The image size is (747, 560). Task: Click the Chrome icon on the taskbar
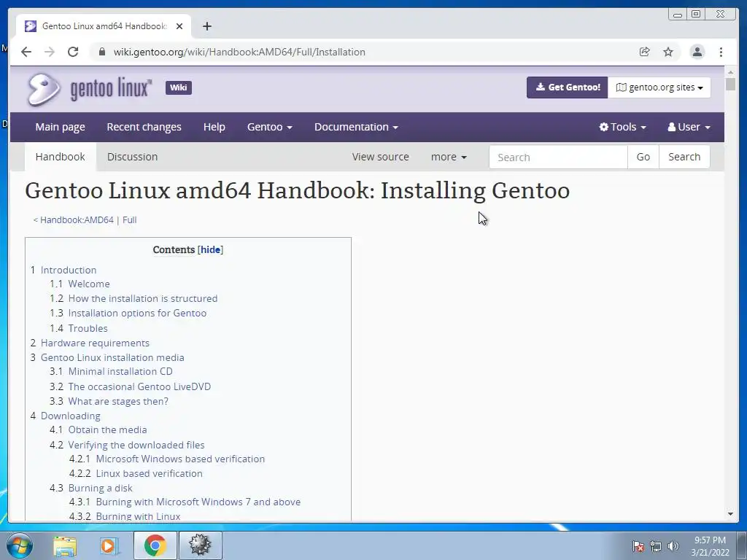(x=155, y=545)
